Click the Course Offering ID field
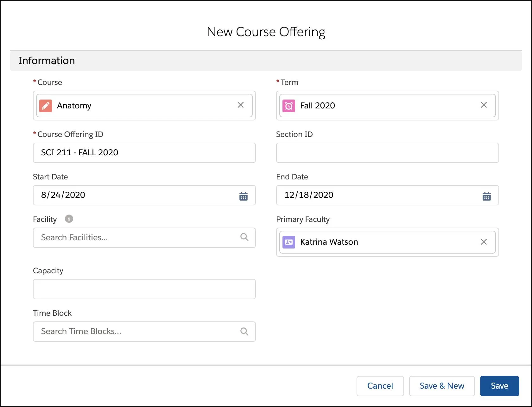 [144, 152]
